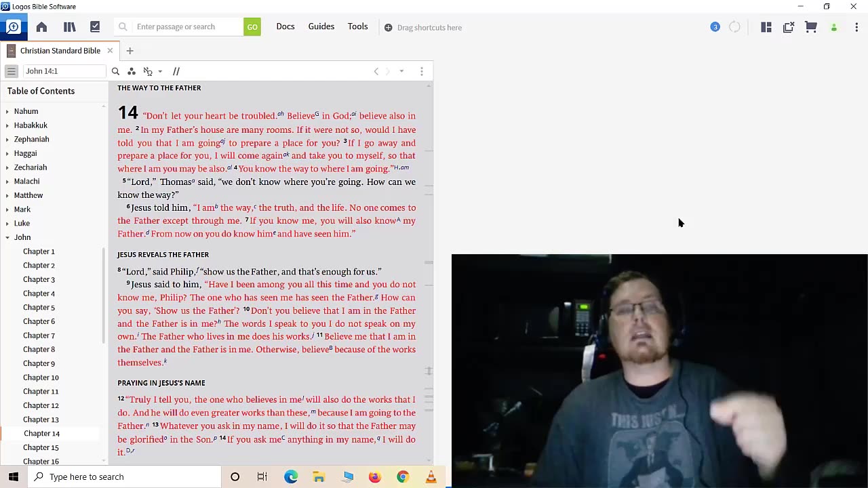This screenshot has width=868, height=488.
Task: Add a new tab with plus button
Action: click(130, 51)
